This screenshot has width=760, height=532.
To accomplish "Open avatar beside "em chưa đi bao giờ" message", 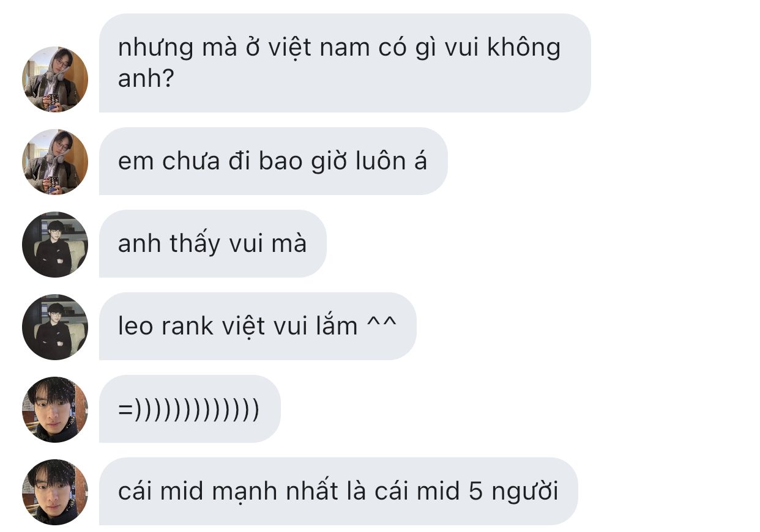I will pos(55,162).
